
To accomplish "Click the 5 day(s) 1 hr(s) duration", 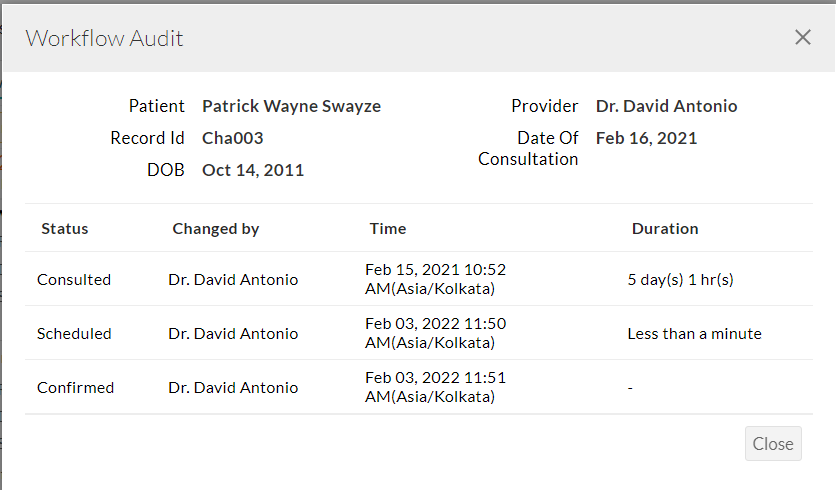I will click(680, 280).
